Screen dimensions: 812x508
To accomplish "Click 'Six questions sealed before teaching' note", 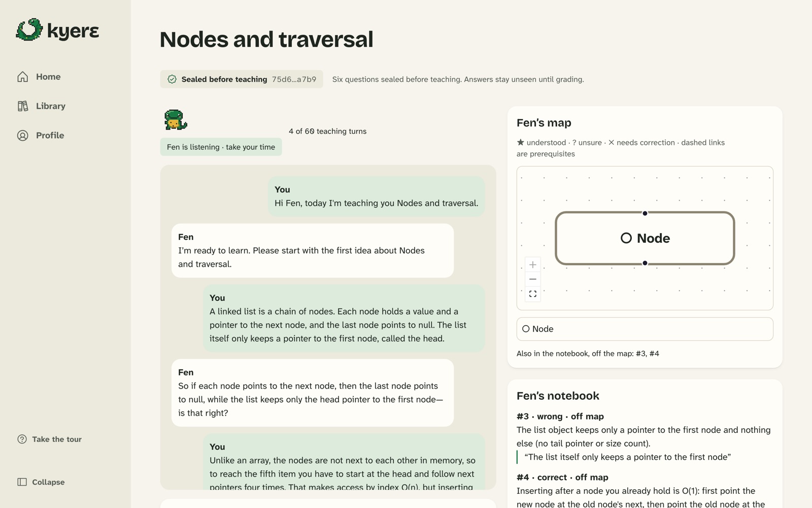I will click(458, 79).
